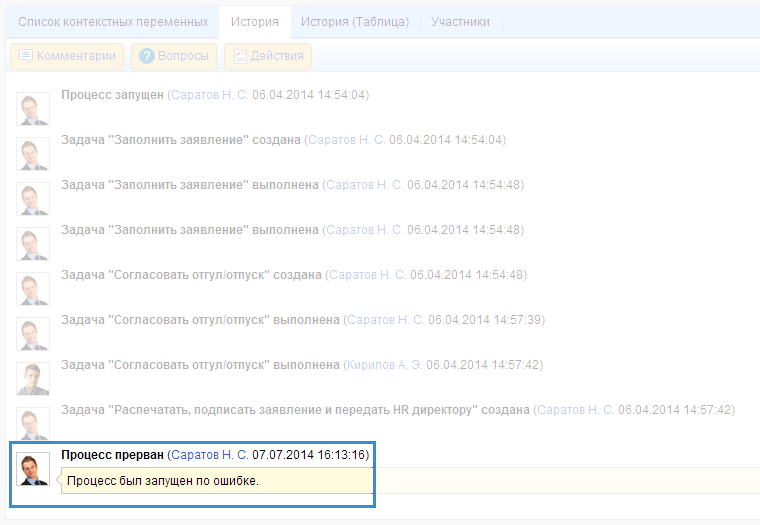The image size is (760, 525).
Task: Open the История (Таблица) tab
Action: point(355,22)
